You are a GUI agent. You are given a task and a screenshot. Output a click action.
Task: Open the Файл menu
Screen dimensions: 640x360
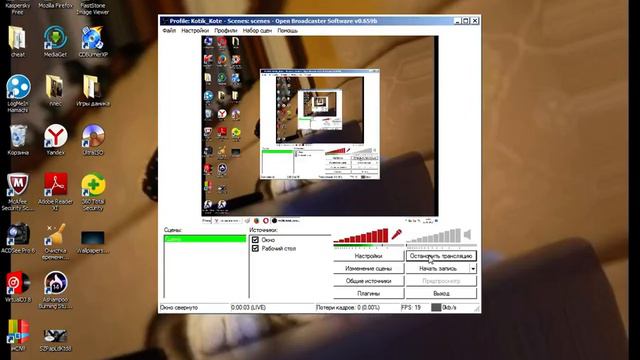[169, 31]
